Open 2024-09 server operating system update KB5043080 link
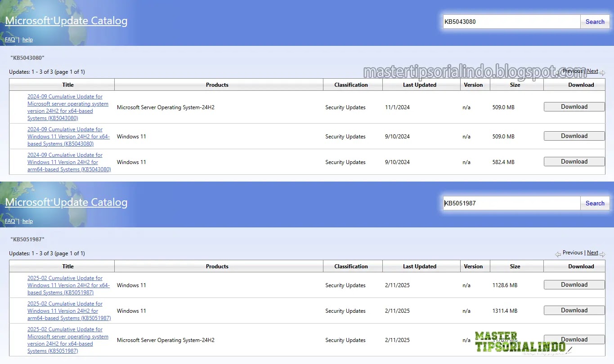 pos(68,107)
